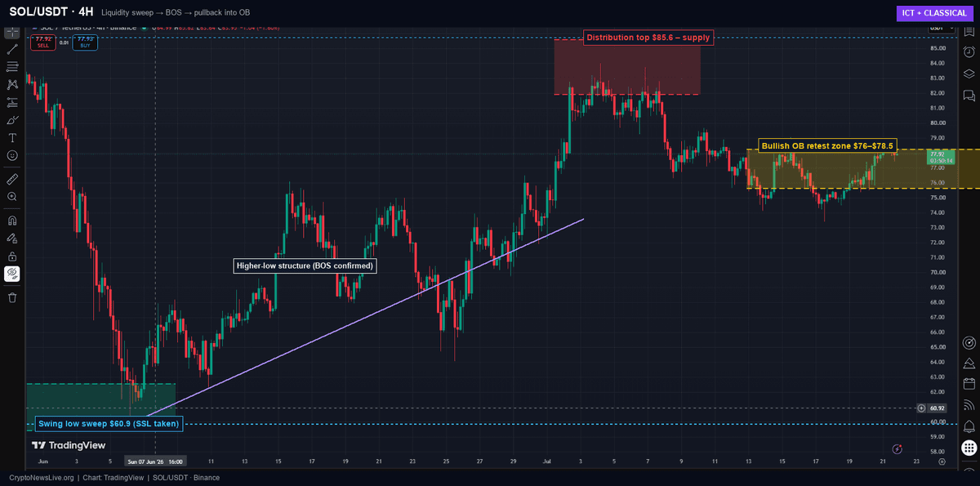Toggle hide all drawings eye icon
This screenshot has height=486, width=980.
coord(12,274)
